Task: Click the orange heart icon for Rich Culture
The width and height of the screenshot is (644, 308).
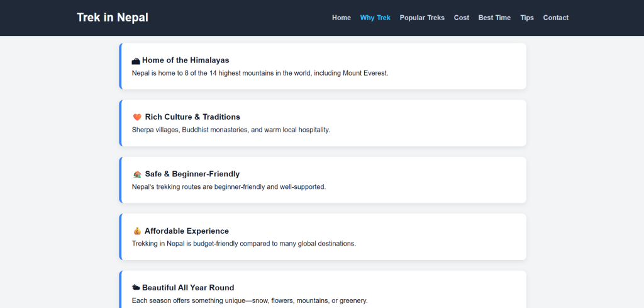Action: point(137,117)
